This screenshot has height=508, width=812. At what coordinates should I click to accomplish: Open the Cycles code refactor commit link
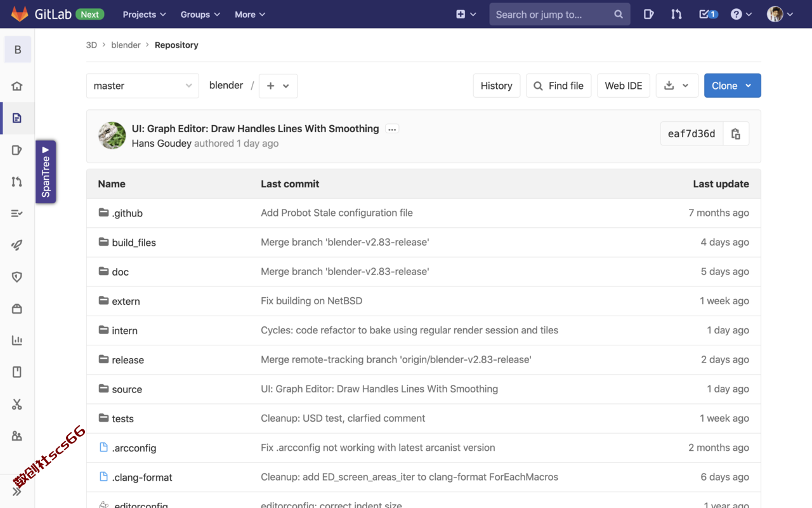[410, 330]
